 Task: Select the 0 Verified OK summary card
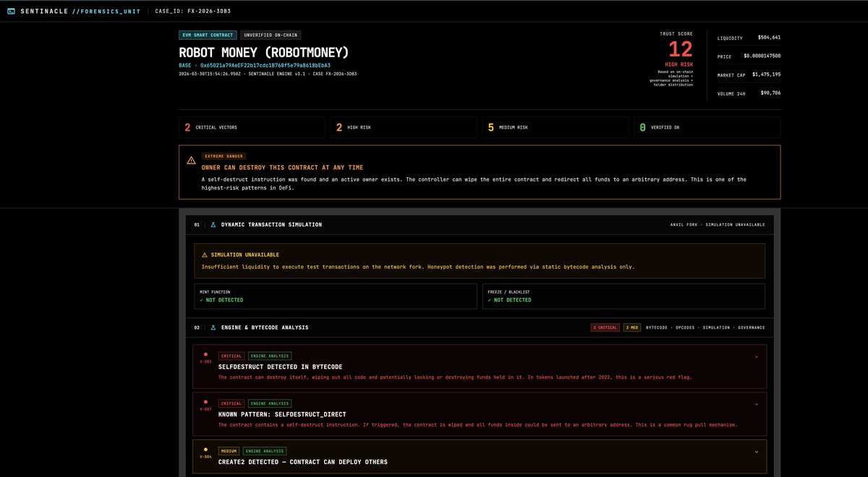click(707, 127)
